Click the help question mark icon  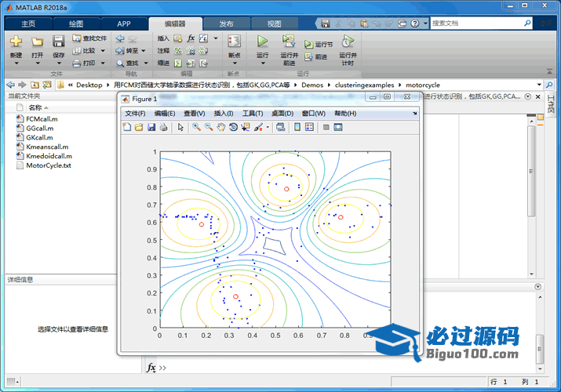pos(414,24)
